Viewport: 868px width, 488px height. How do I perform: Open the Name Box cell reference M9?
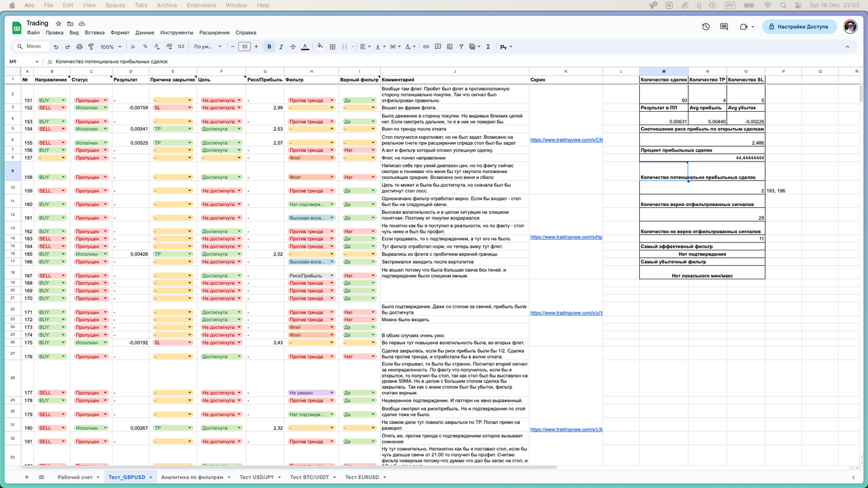(x=22, y=62)
